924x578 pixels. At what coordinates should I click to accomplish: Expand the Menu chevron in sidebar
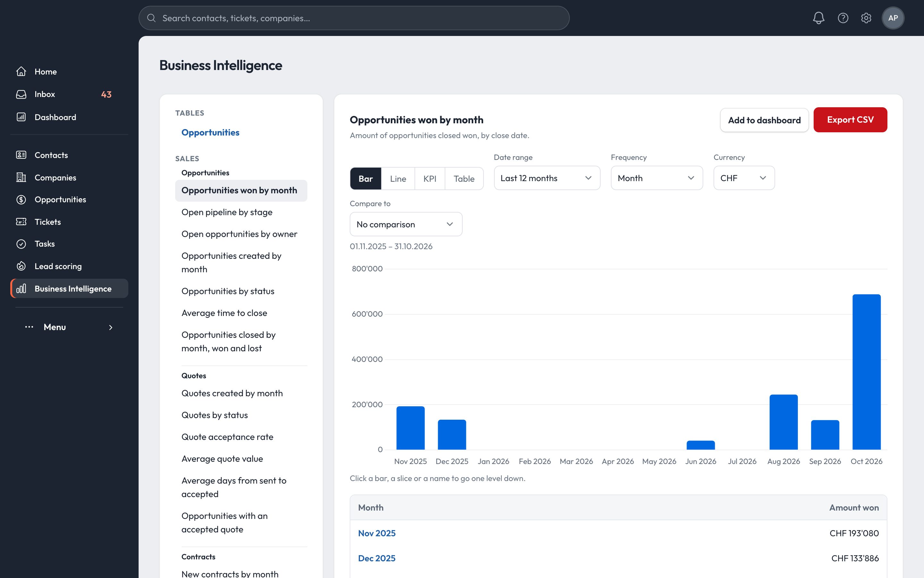[x=111, y=327]
